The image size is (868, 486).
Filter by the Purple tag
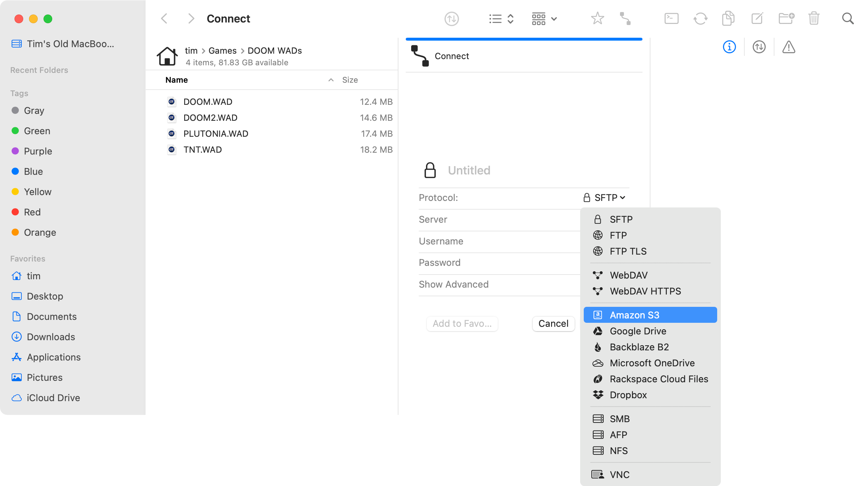[x=32, y=151]
